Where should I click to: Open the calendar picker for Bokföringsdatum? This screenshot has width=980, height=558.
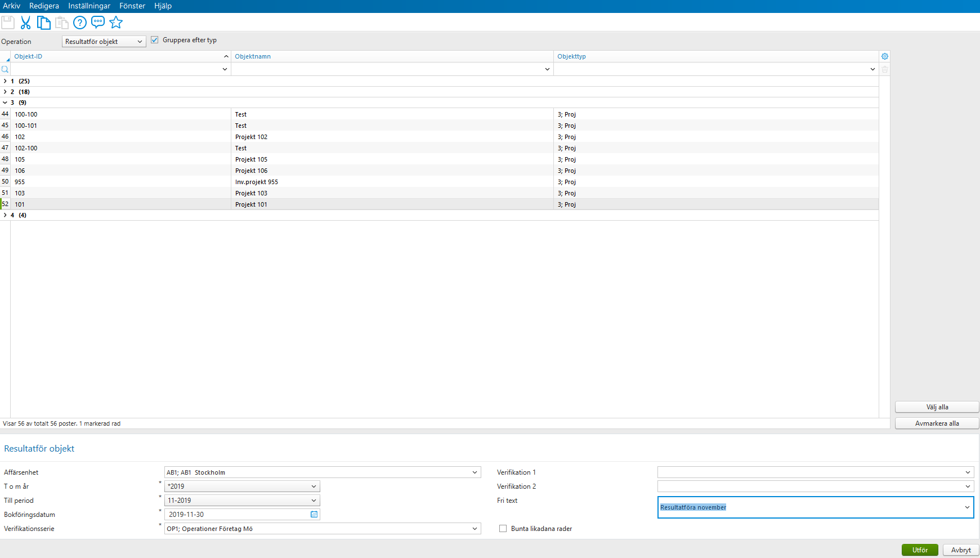click(x=314, y=514)
